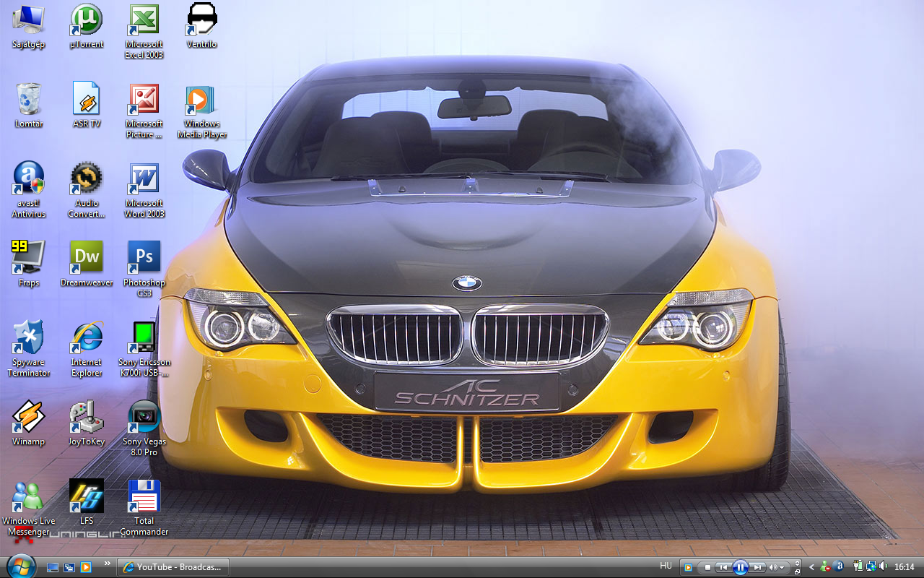924x578 pixels.
Task: Launch Winamp from the desktop
Action: tap(29, 424)
